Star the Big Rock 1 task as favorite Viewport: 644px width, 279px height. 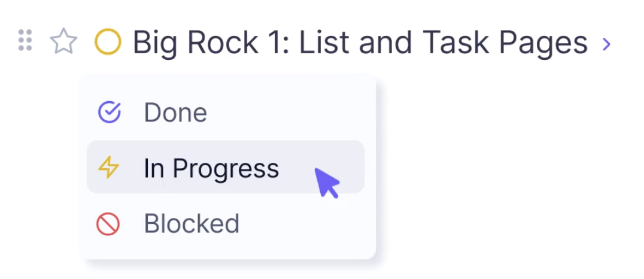(63, 41)
